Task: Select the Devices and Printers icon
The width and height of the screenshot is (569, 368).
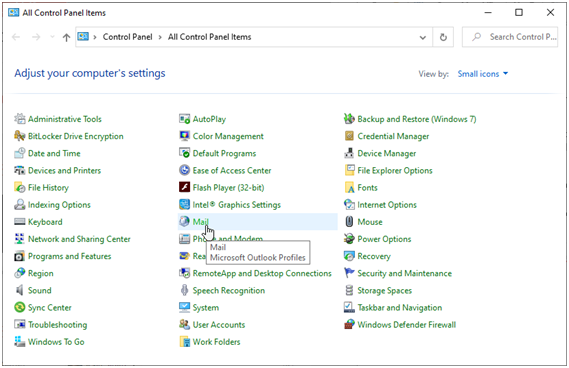Action: click(20, 170)
